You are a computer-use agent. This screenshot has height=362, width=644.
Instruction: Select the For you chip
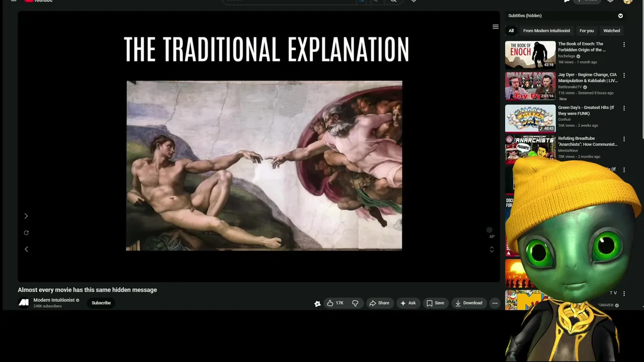[x=587, y=31]
